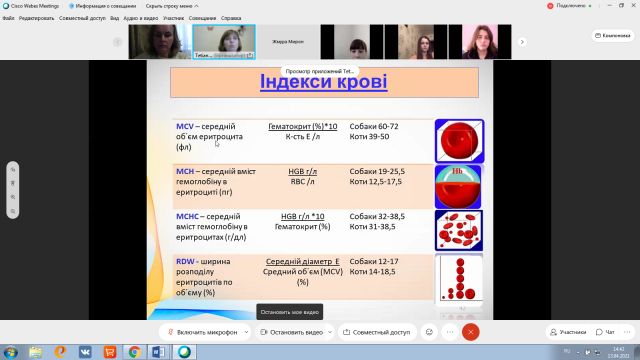
Task: Open the reactions smiley icon
Action: (429, 332)
